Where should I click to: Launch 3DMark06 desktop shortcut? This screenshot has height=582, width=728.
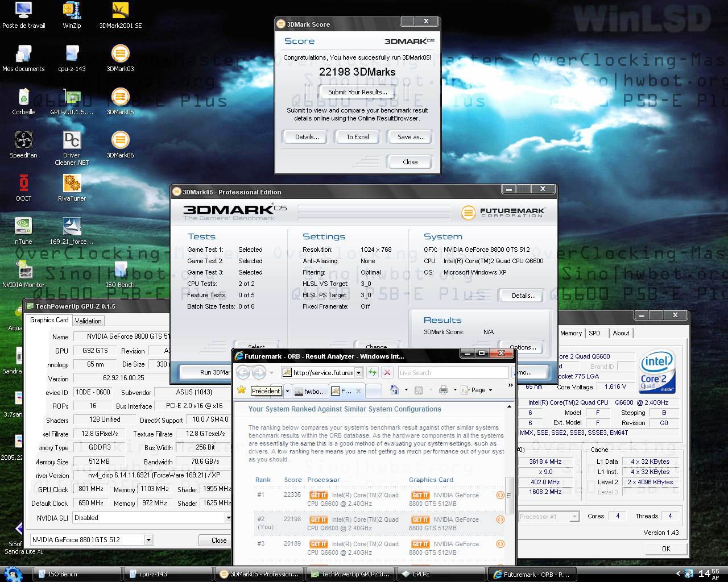tap(120, 145)
